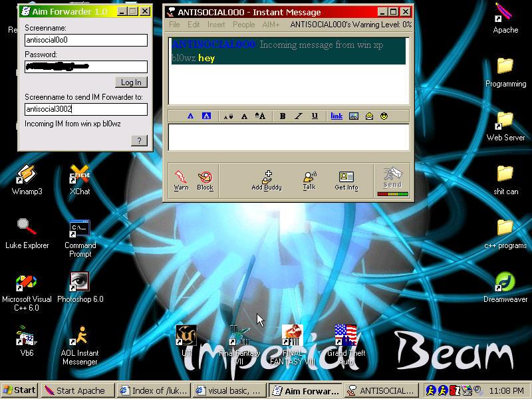Viewport: 532px width, 399px height.
Task: Click the Log In button
Action: coord(131,82)
